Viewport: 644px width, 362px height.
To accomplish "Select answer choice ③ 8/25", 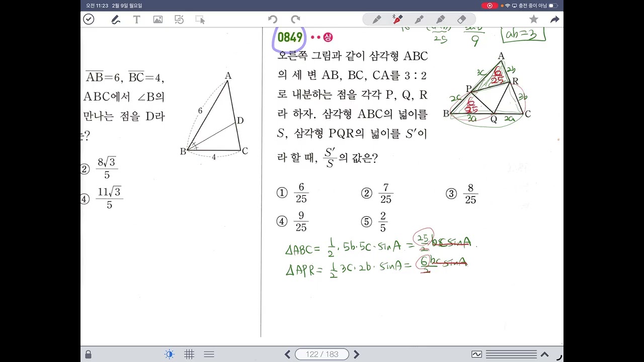I will (x=462, y=194).
